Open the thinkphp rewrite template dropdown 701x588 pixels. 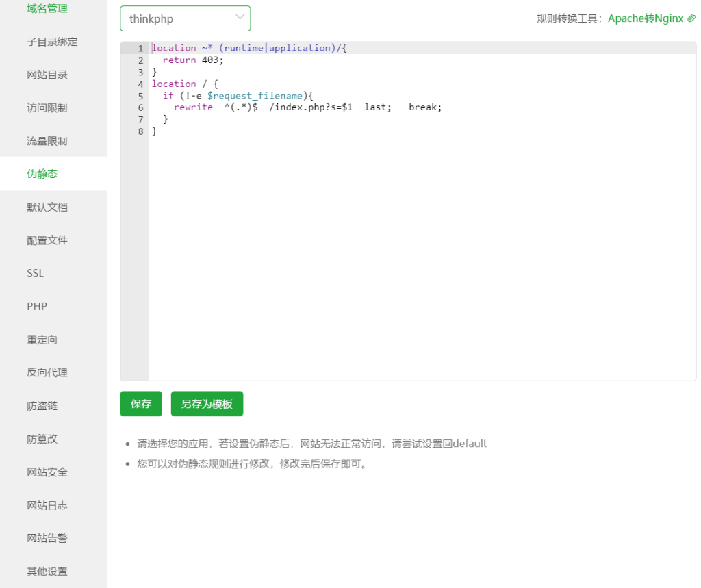pyautogui.click(x=185, y=18)
